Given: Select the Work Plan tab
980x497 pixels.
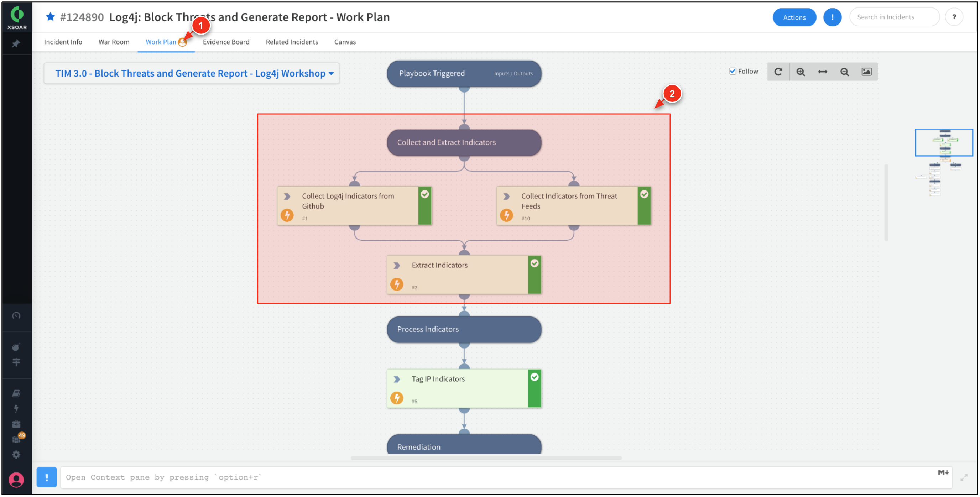Looking at the screenshot, I should (161, 42).
